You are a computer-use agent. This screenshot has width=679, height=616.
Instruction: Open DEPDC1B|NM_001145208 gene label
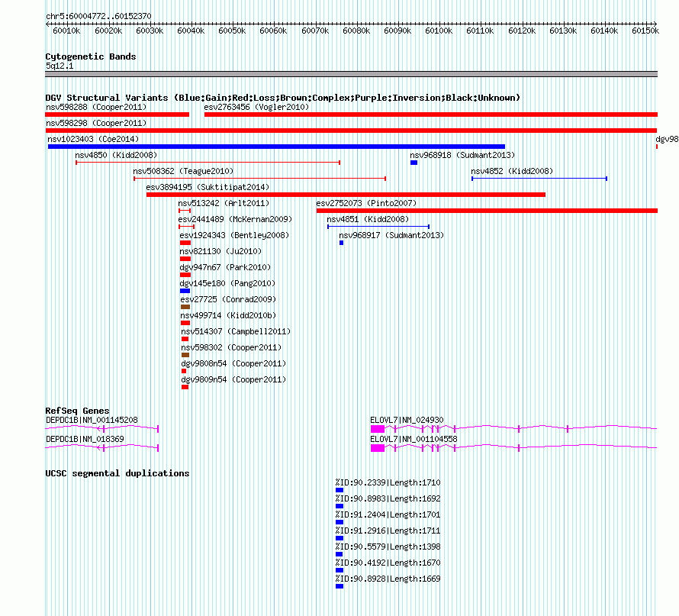[92, 420]
